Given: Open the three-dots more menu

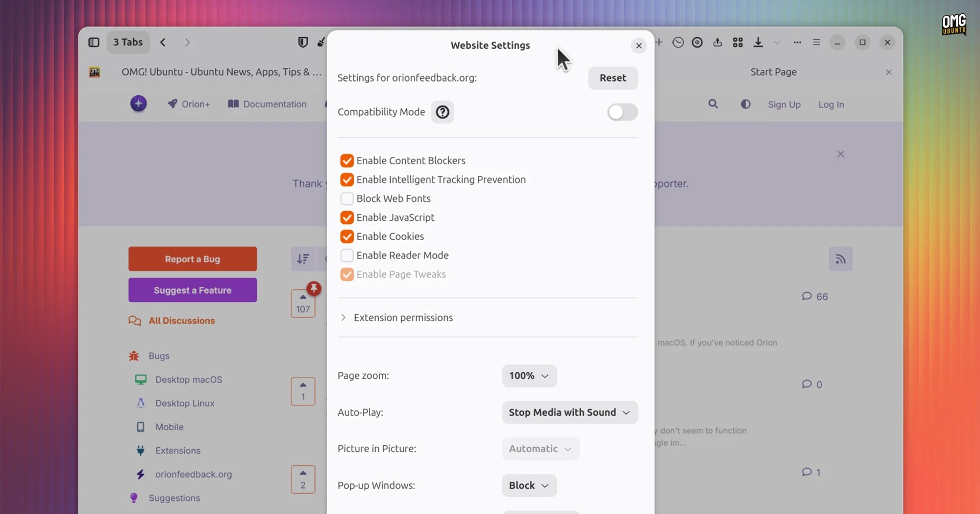Looking at the screenshot, I should [797, 42].
